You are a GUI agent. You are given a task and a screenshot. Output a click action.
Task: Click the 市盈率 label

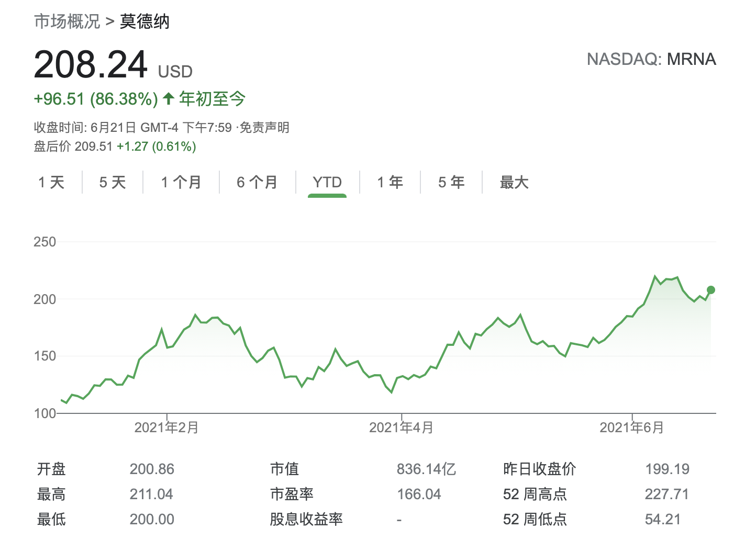292,494
